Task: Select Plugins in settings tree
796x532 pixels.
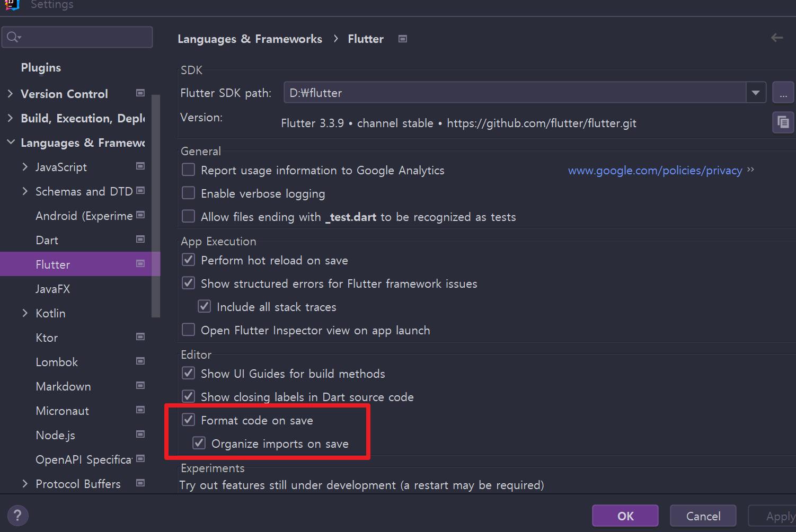Action: click(41, 68)
